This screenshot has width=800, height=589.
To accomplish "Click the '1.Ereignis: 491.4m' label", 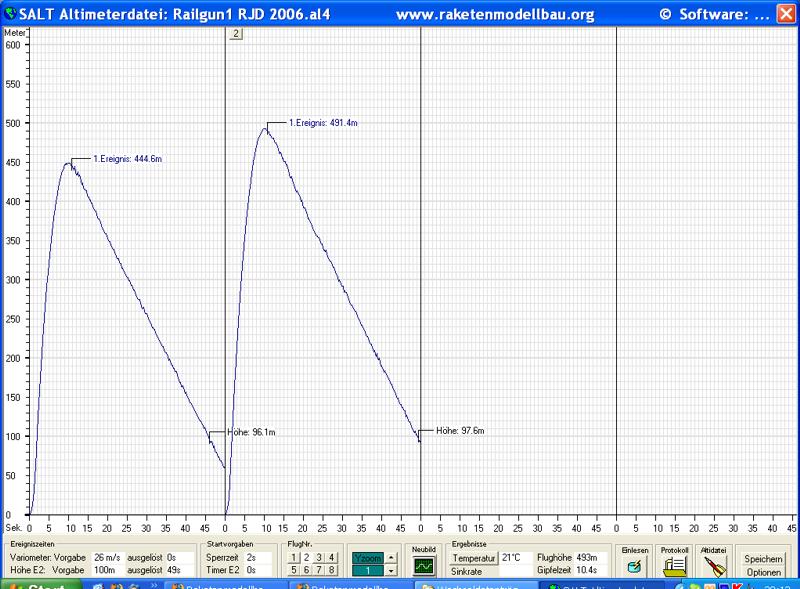I will (323, 122).
